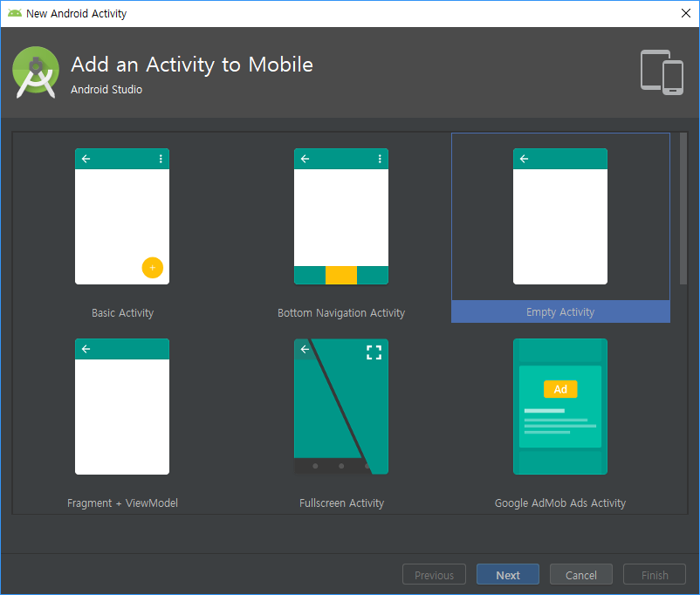Click the 'Android Studio' subtitle text

coord(106,89)
